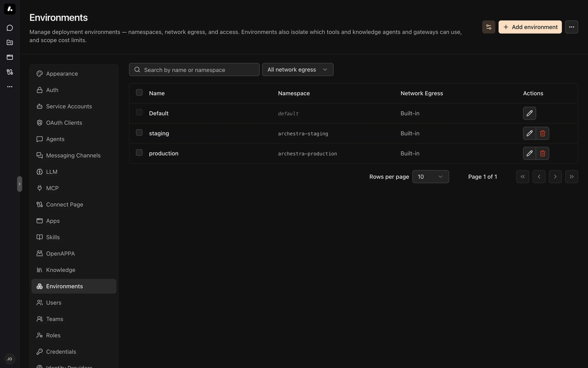Image resolution: width=588 pixels, height=368 pixels.
Task: Open the apps window icon in left rail
Action: pyautogui.click(x=10, y=57)
